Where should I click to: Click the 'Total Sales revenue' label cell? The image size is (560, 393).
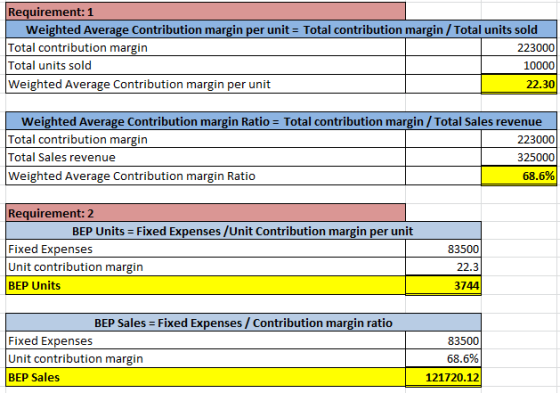point(205,157)
